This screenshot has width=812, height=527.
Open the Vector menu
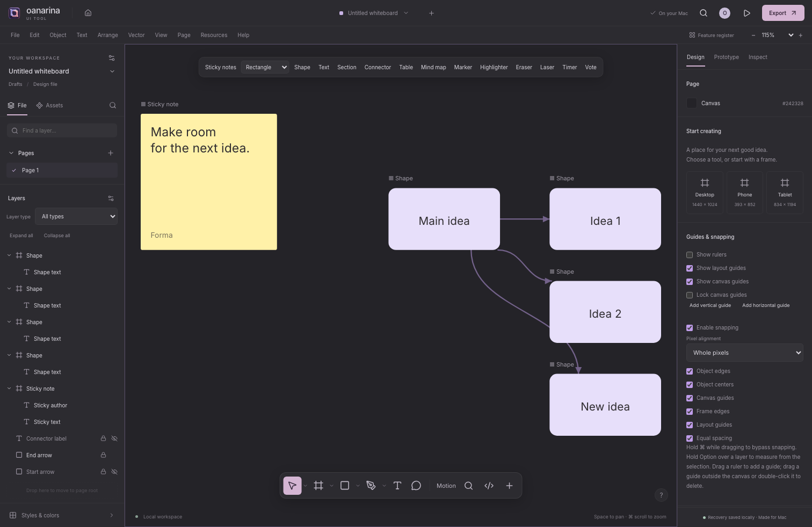tap(136, 35)
